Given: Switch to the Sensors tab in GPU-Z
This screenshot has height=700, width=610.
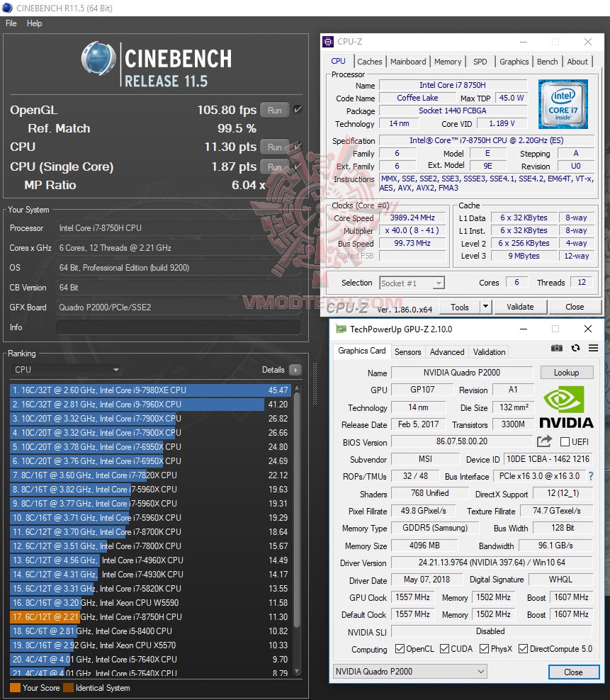Looking at the screenshot, I should 407,352.
